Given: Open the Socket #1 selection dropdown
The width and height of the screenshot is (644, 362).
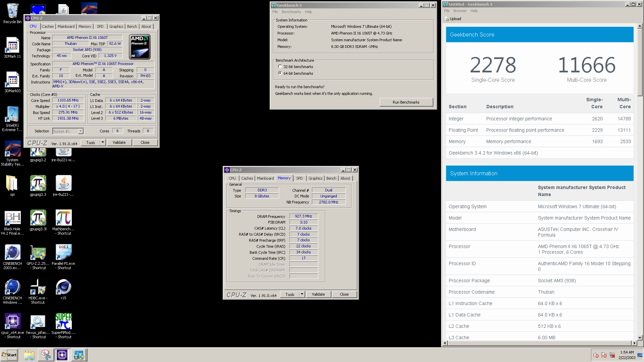Looking at the screenshot, I should click(x=68, y=131).
